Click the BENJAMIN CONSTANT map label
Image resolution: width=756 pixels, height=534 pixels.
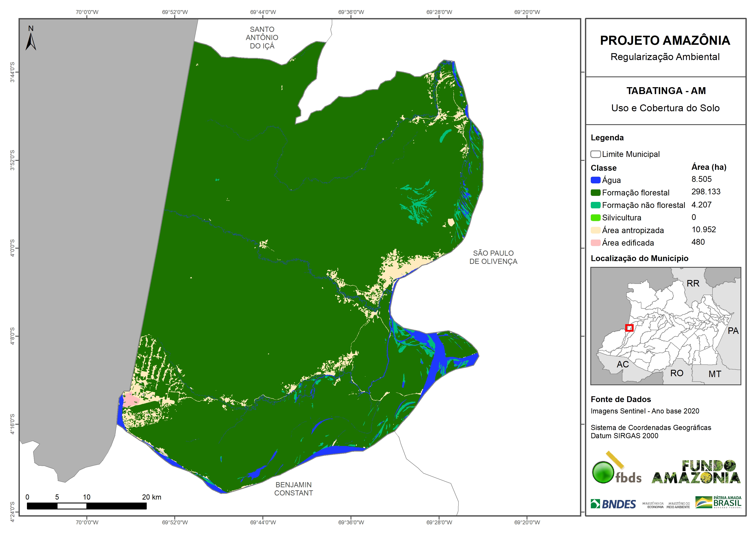point(293,489)
